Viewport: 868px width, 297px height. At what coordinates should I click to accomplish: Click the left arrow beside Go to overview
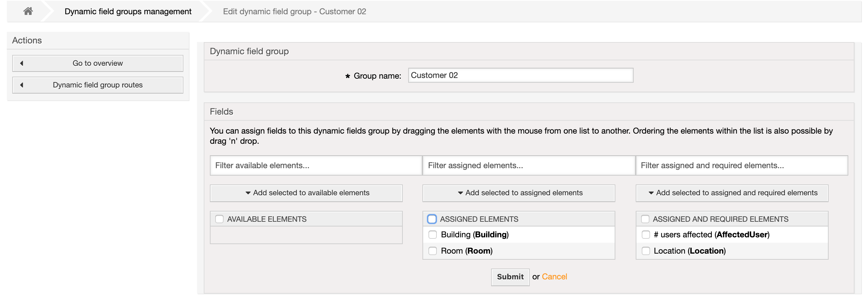click(22, 63)
